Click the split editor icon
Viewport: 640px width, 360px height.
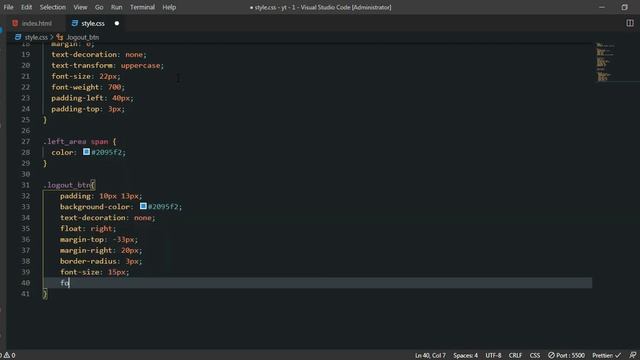coord(630,23)
